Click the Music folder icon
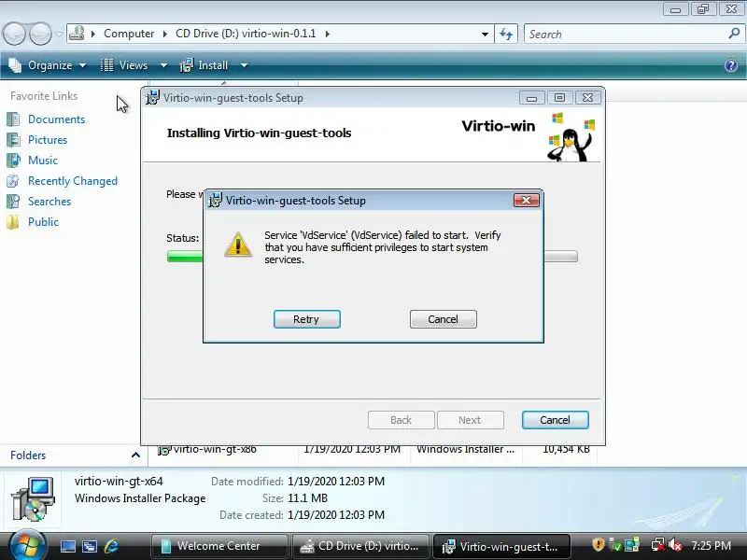Screen dimensions: 747x560 (13, 160)
